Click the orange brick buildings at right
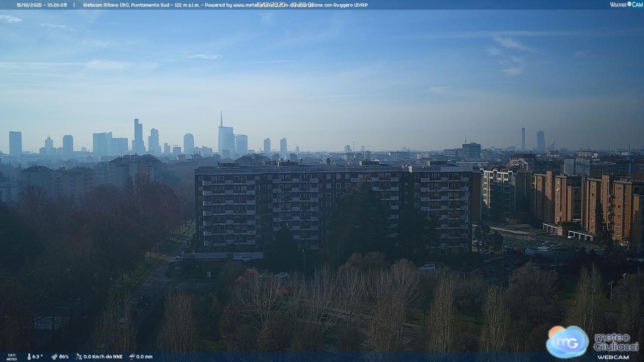The width and height of the screenshot is (644, 362). 589,201
